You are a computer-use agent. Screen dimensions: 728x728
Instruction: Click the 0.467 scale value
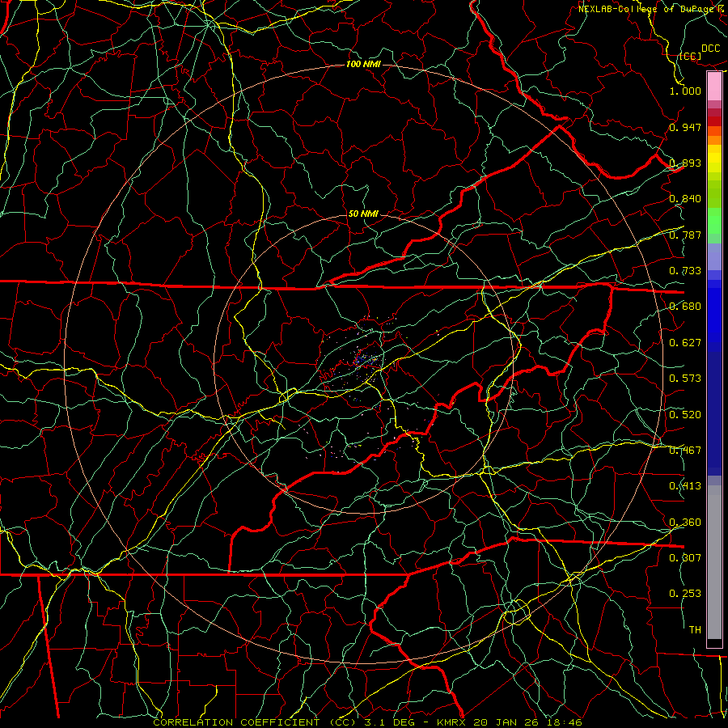tap(685, 451)
